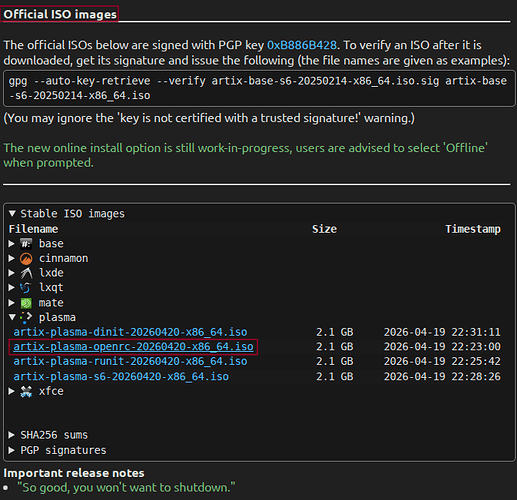Download artix-plasma-s6-20260420-x86_64.iso
Viewport: 517px width, 500px height.
(x=121, y=377)
